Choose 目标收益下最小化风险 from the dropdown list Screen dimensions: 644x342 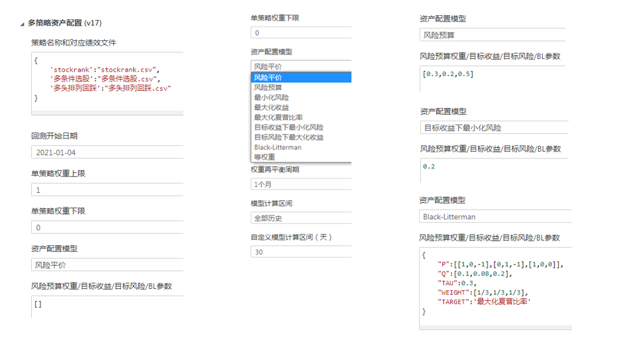pos(301,127)
